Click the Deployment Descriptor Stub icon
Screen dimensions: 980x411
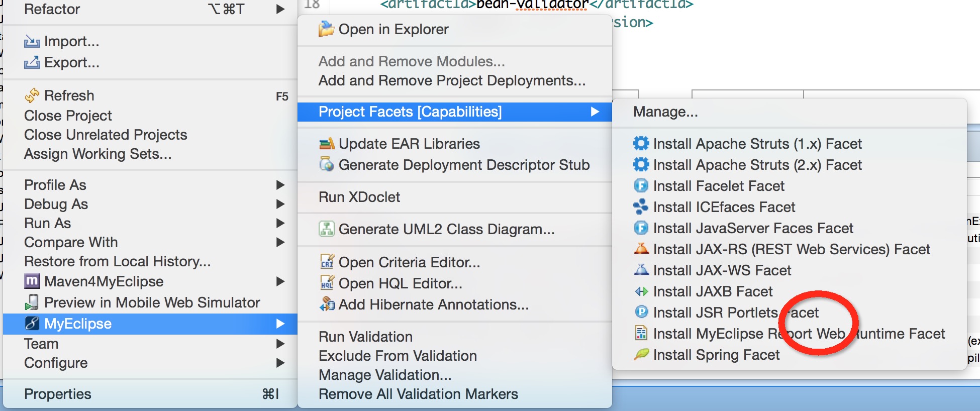(327, 165)
